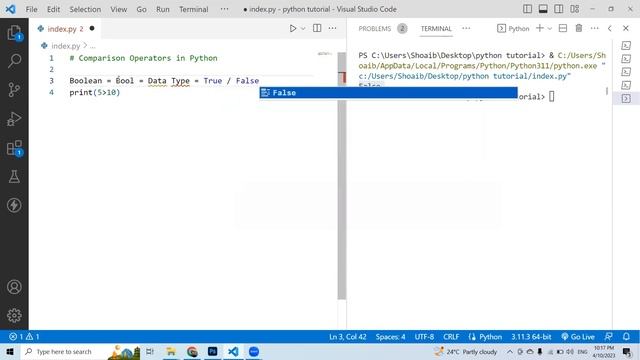Open the Chrome taskbar icon

[x=192, y=351]
